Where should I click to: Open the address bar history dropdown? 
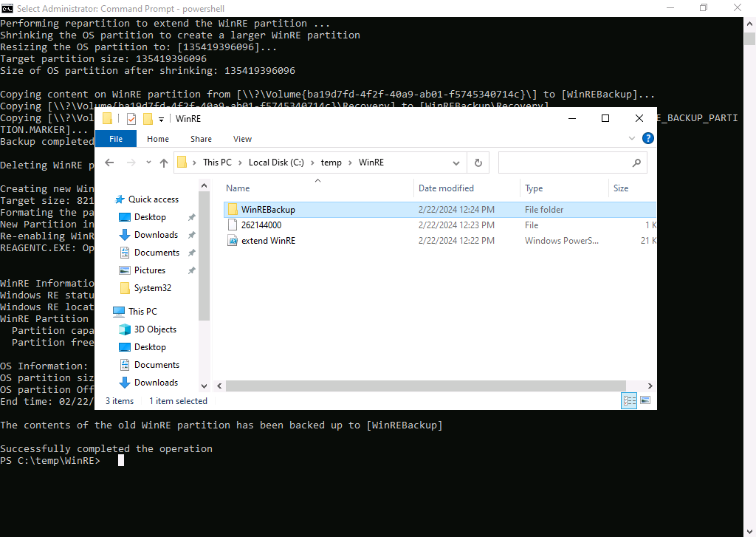tap(456, 163)
